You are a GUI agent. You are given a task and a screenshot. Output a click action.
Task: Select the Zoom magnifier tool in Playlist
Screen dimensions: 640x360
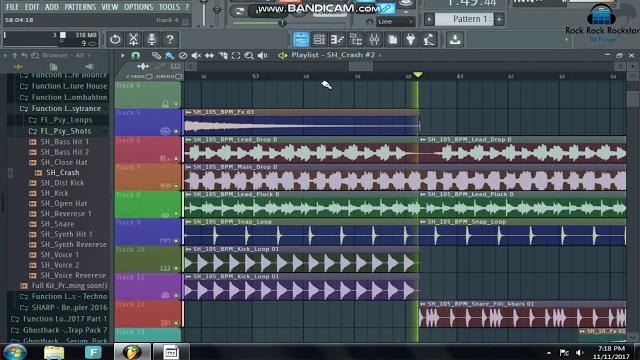coord(249,56)
